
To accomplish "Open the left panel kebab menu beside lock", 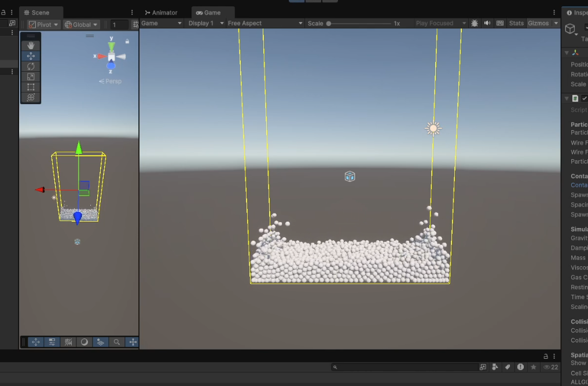I will pos(12,12).
